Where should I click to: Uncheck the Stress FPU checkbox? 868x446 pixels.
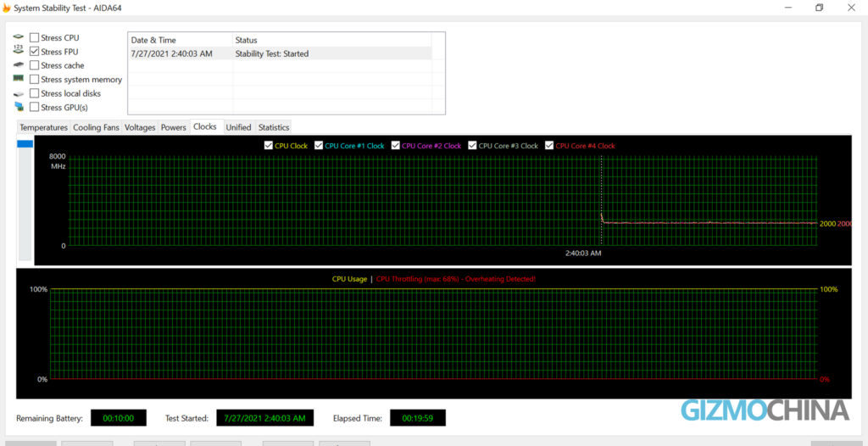(34, 52)
